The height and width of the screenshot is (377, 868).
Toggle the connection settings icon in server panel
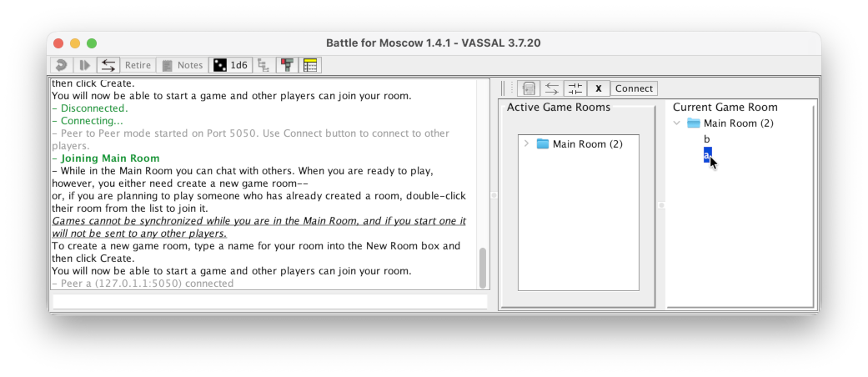(x=574, y=88)
